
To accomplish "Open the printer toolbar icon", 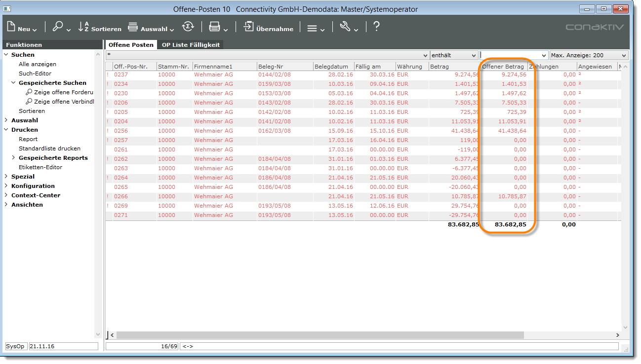I will click(214, 27).
